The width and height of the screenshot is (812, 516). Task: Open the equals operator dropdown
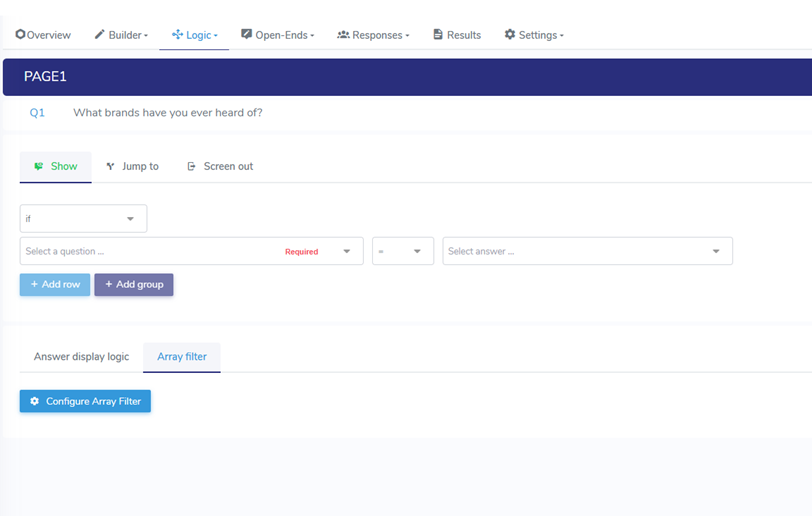point(402,251)
